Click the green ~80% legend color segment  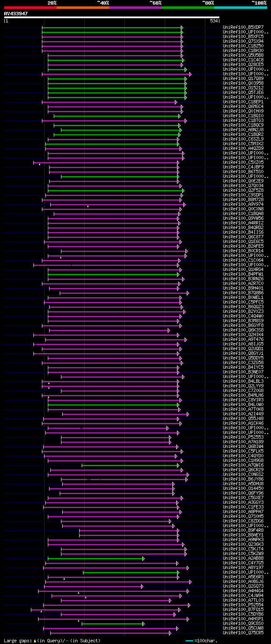[x=188, y=8]
